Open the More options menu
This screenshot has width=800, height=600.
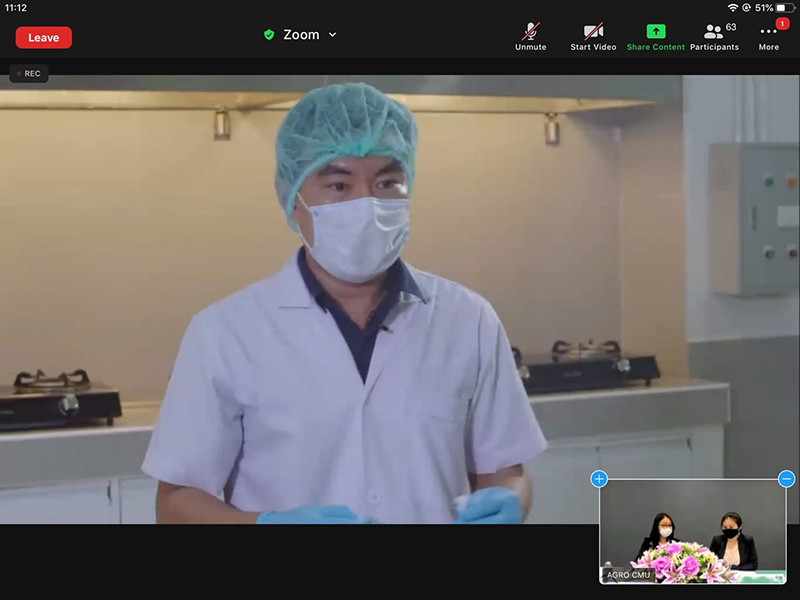(768, 37)
